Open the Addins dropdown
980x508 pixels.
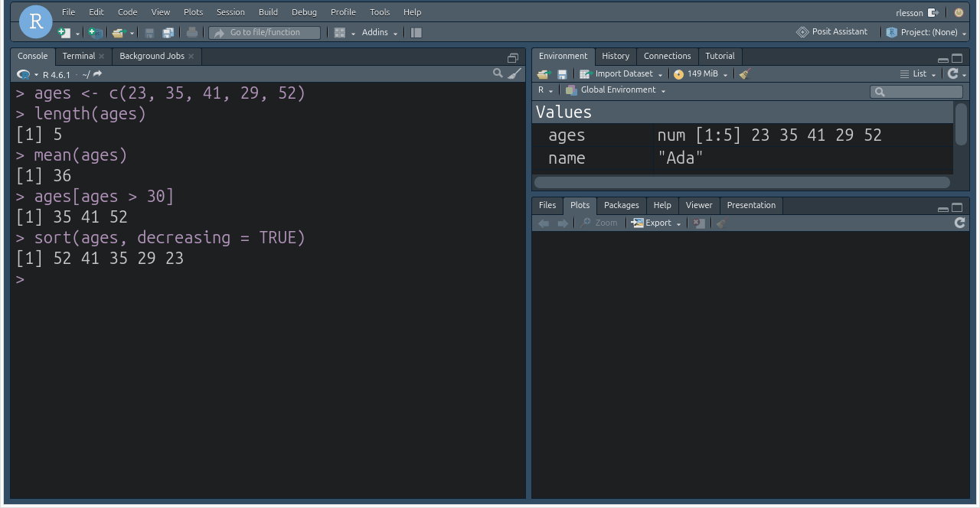click(x=380, y=32)
